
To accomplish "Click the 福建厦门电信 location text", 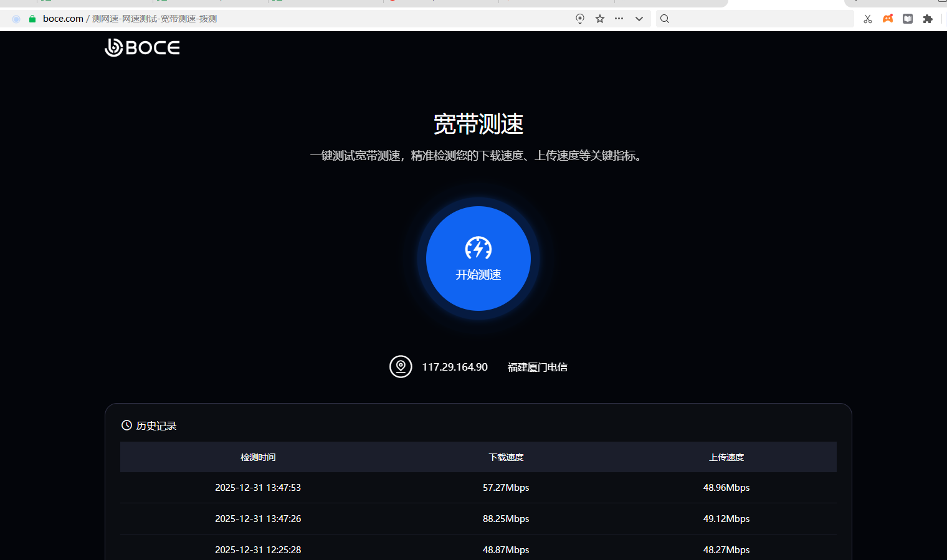I will tap(537, 367).
